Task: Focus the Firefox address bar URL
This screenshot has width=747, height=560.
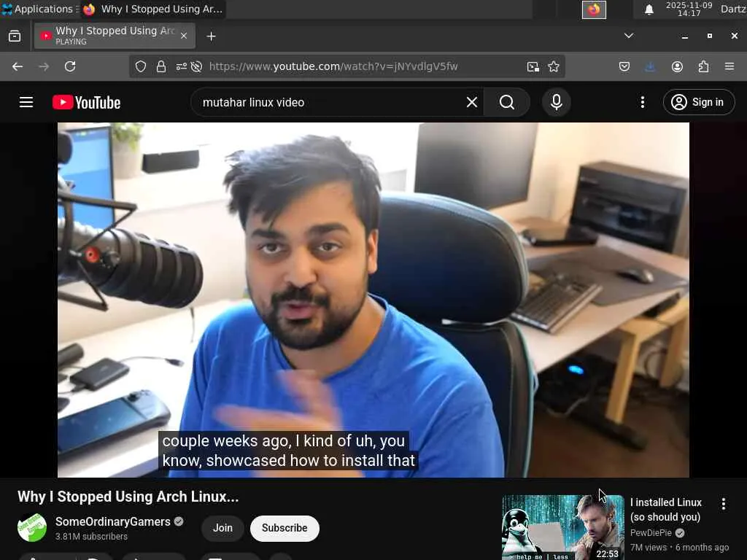Action: [333, 66]
